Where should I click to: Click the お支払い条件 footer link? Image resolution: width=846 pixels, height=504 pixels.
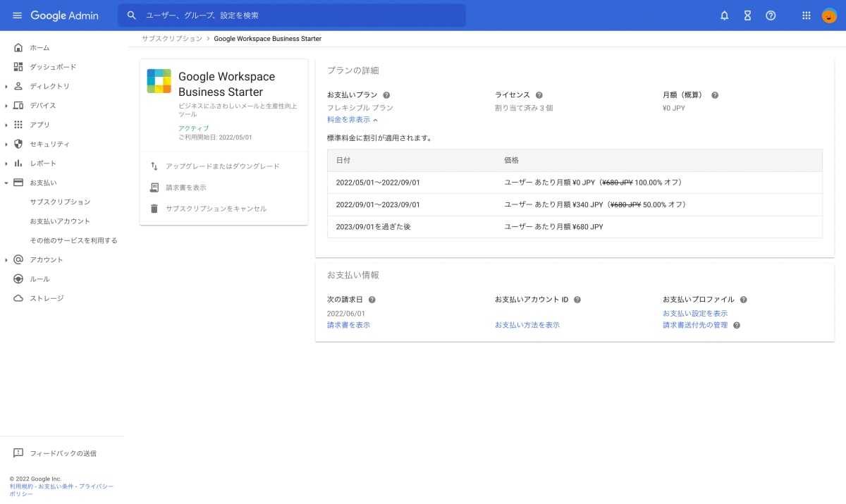pos(56,486)
